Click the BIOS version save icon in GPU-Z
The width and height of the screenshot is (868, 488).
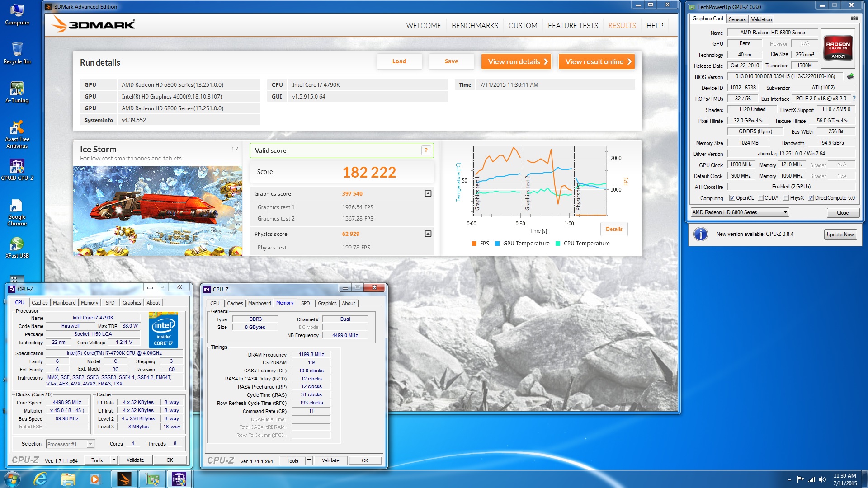tap(850, 76)
